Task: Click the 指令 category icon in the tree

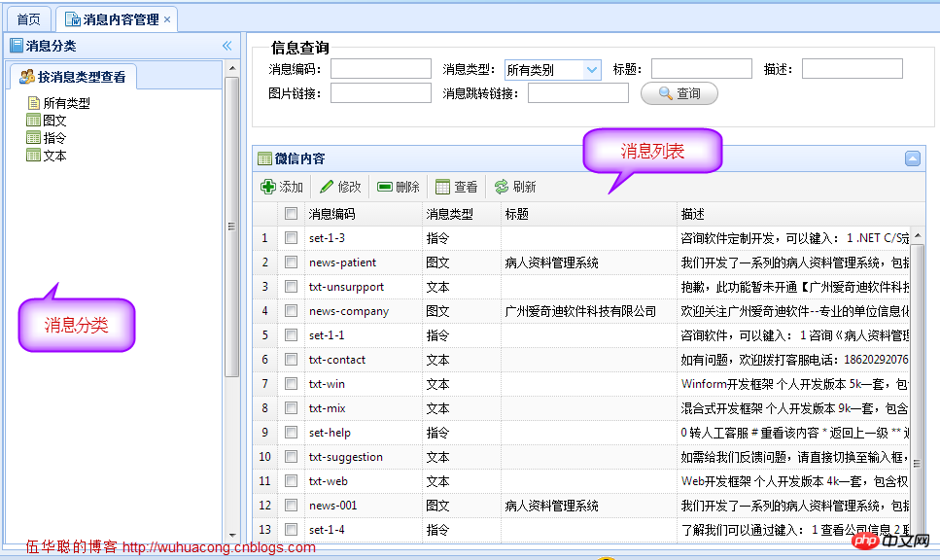Action: coord(31,137)
